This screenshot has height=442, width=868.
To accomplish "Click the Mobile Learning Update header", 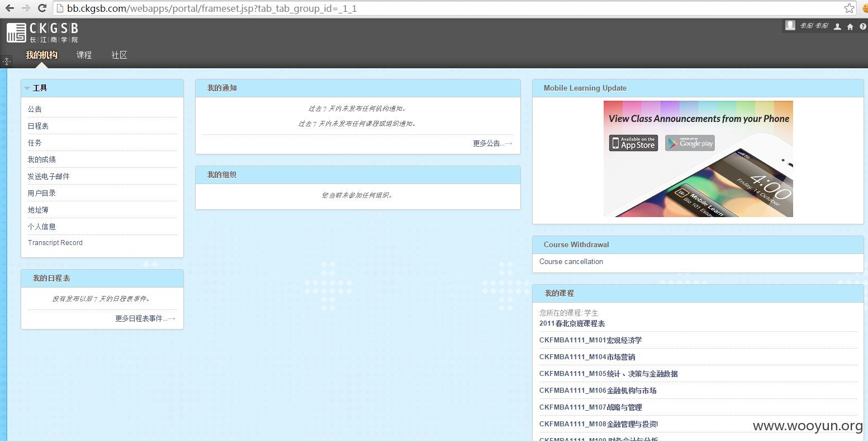I will tap(698, 88).
